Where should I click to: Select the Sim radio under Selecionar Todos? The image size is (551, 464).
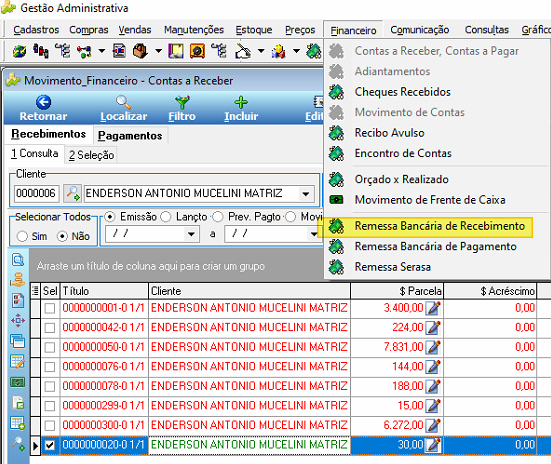[x=22, y=236]
